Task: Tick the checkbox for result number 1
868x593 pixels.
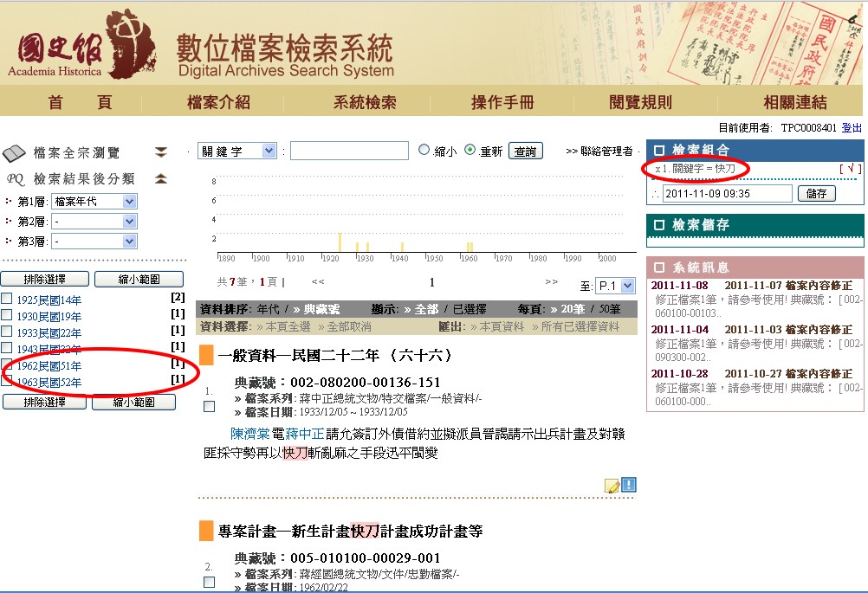Action: click(x=209, y=406)
